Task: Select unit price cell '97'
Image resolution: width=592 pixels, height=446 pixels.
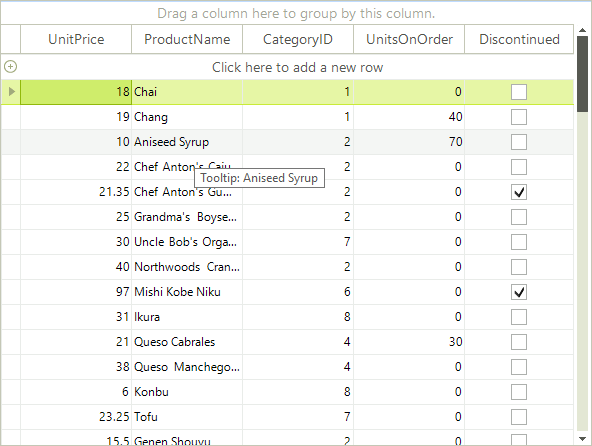Action: pyautogui.click(x=76, y=292)
